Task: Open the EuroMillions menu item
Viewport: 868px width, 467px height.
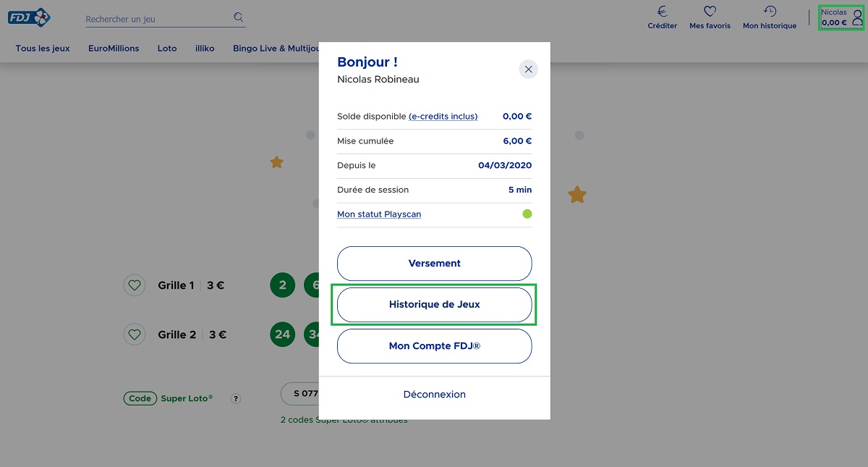Action: point(114,49)
